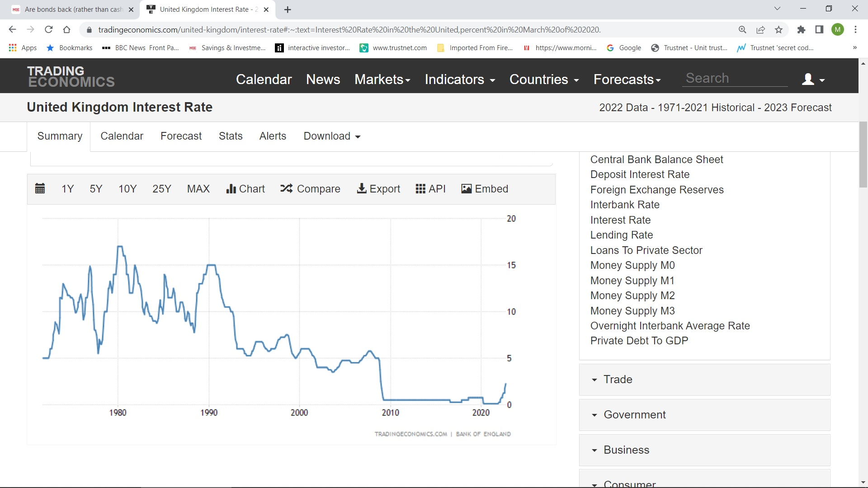The width and height of the screenshot is (868, 488).
Task: Open Chrome extensions puzzle icon
Action: coord(801,30)
